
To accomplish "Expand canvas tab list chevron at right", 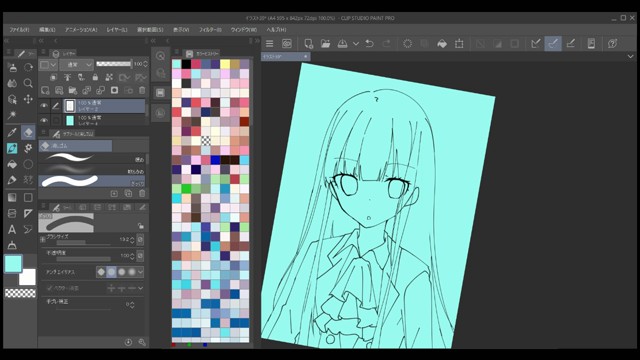I will coord(631,56).
